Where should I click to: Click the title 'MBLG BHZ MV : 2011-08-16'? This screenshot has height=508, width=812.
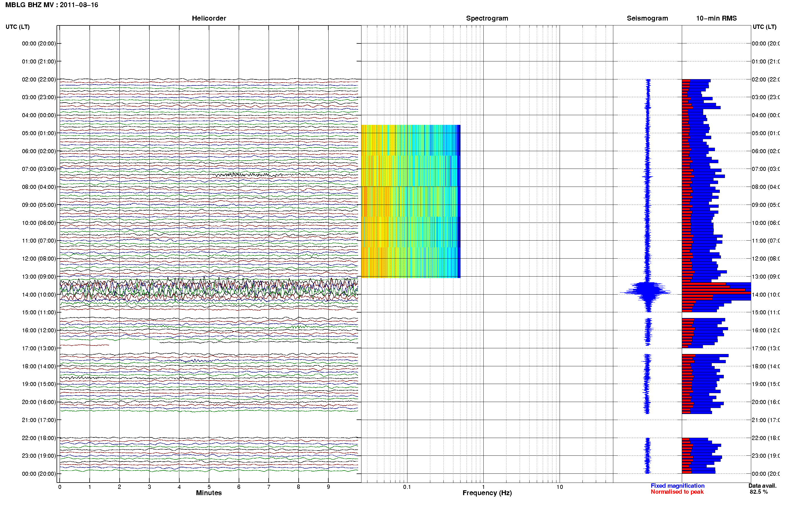pyautogui.click(x=52, y=5)
